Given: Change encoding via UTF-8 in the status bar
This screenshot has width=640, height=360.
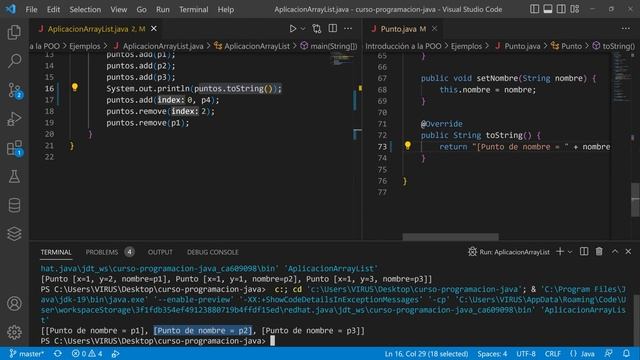Looking at the screenshot, I should 526,353.
